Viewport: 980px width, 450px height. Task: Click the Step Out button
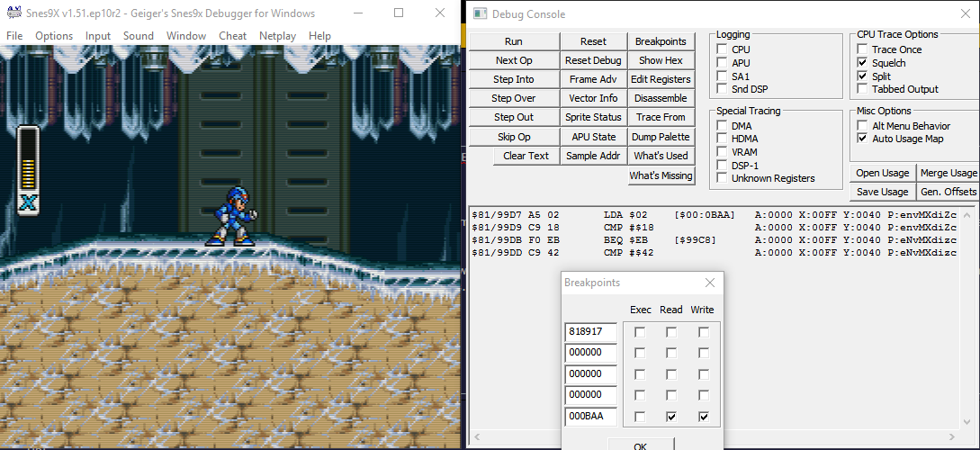(x=514, y=117)
